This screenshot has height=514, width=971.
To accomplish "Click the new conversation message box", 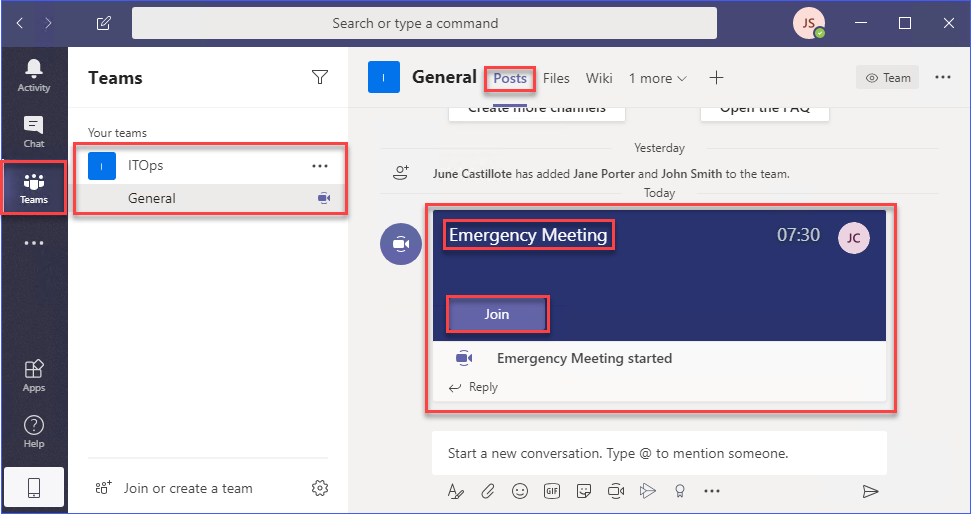I will click(660, 453).
